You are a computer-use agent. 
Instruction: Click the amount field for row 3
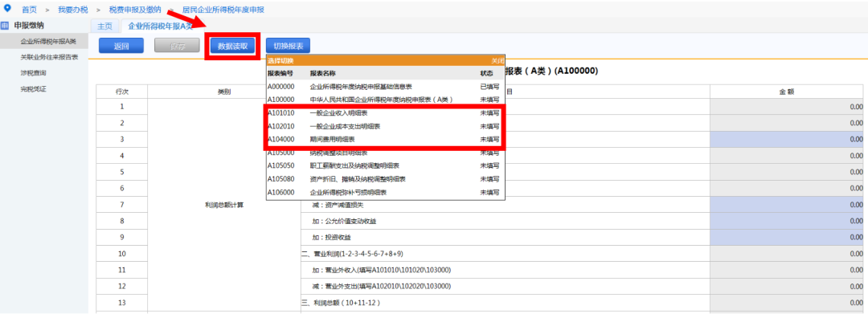787,139
